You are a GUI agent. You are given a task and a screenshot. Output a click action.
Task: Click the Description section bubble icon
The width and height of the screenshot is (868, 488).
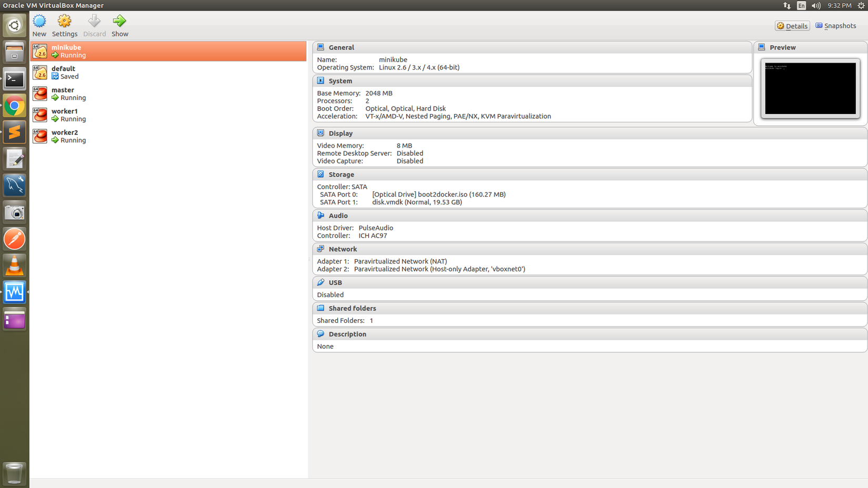click(x=320, y=334)
